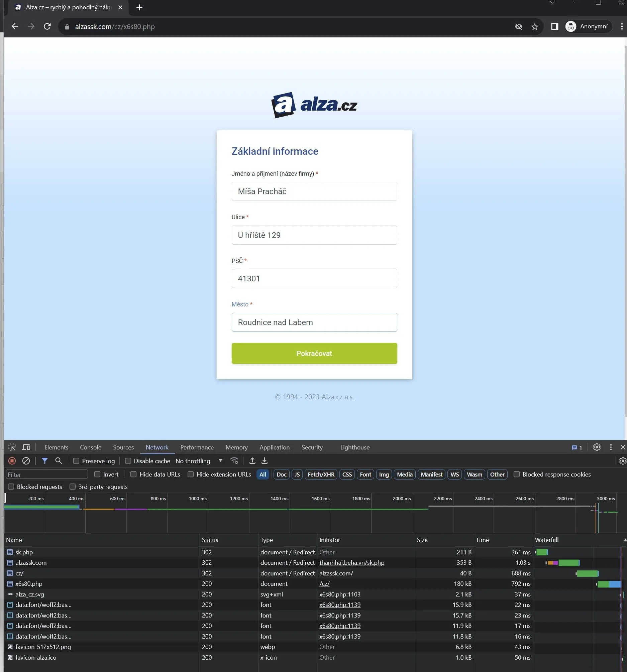Viewport: 627px width, 672px height.
Task: Check Blocked response cookies checkbox
Action: click(x=516, y=474)
